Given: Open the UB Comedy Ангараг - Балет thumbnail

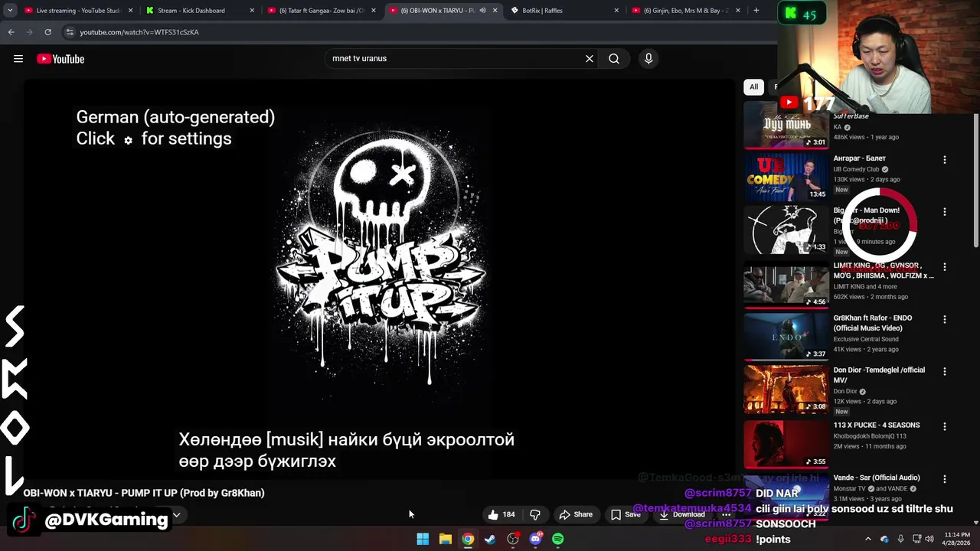Looking at the screenshot, I should (x=786, y=177).
